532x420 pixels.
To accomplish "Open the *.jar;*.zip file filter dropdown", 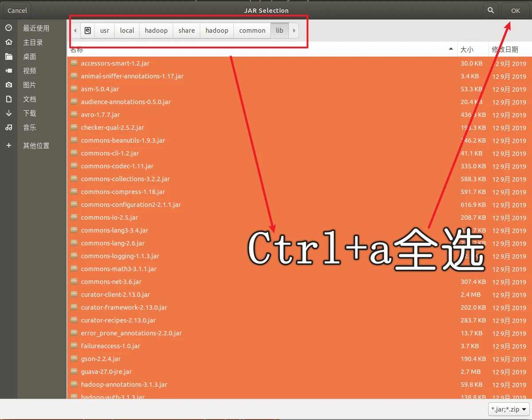I will (x=509, y=409).
